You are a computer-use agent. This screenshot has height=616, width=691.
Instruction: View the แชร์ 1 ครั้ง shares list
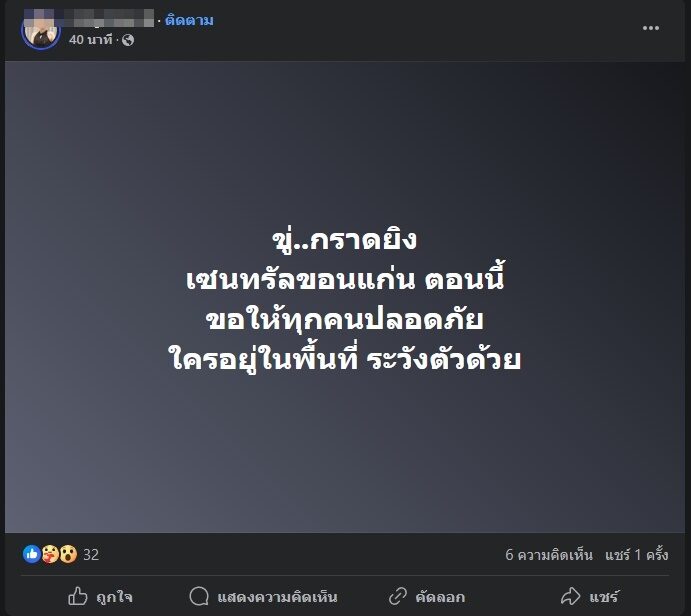[x=637, y=555]
